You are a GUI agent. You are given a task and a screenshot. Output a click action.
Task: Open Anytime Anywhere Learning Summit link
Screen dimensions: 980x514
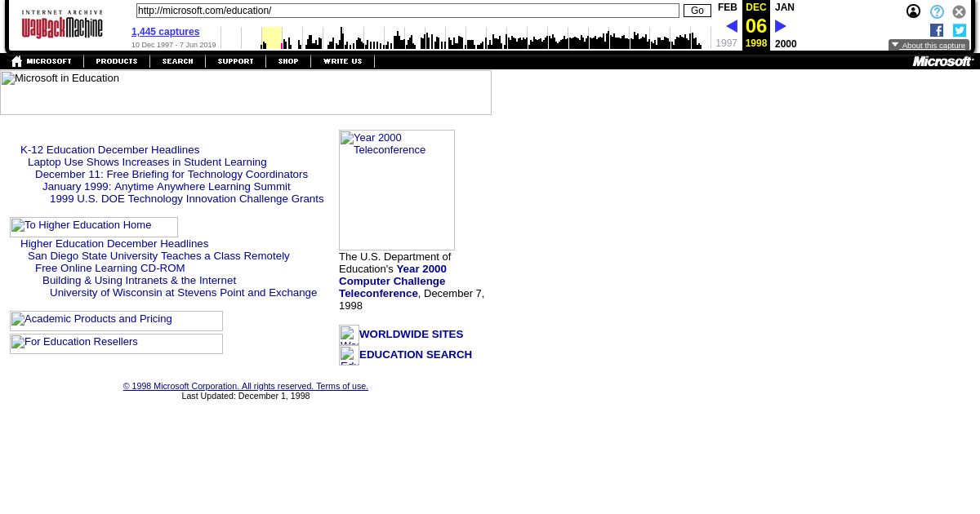point(166,187)
